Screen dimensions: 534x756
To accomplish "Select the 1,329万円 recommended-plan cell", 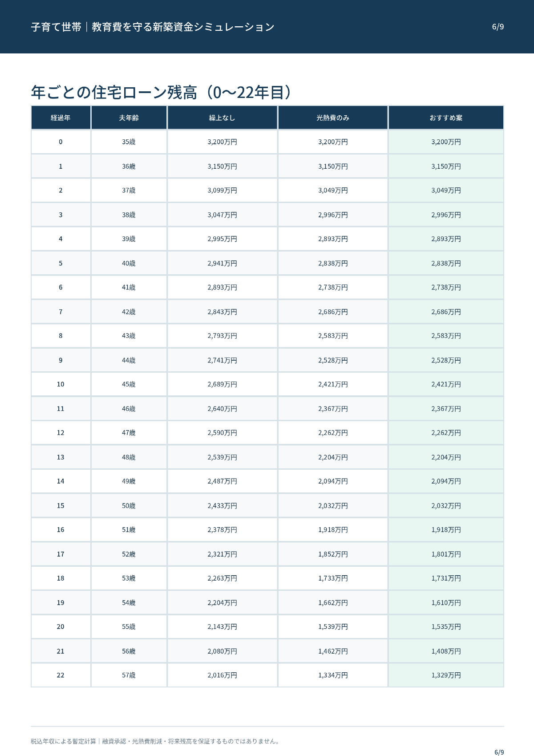I will pos(446,675).
